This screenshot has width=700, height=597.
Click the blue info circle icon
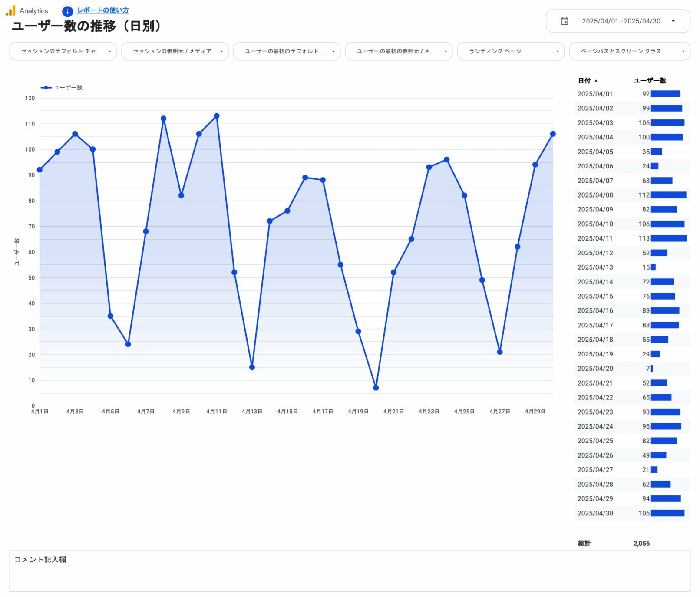(x=67, y=11)
